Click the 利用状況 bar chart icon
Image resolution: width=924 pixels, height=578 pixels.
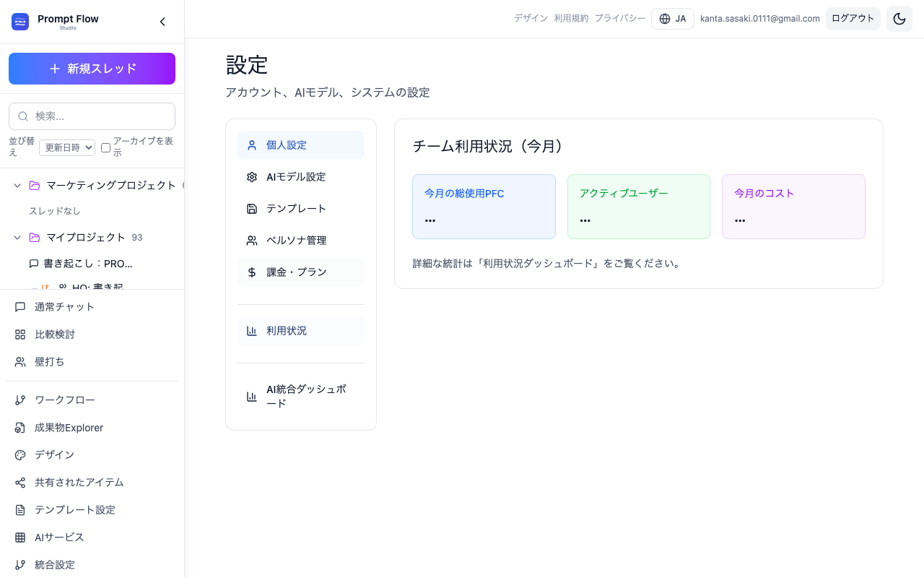[252, 331]
